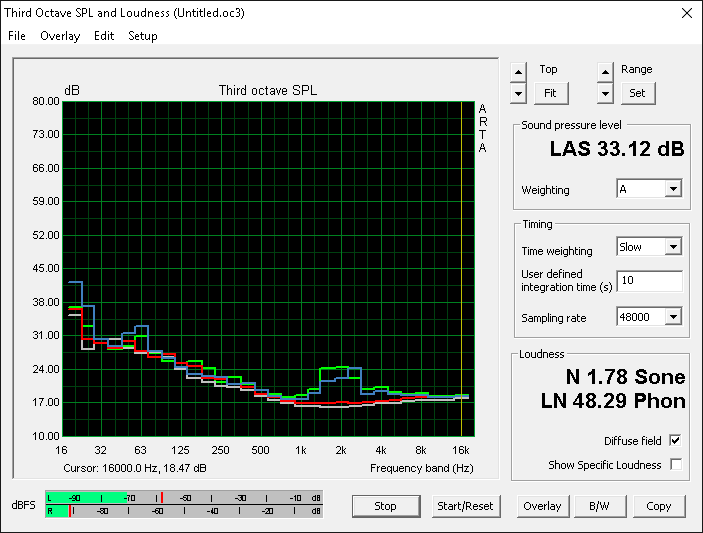
Task: Click the Stop button
Action: tap(386, 506)
